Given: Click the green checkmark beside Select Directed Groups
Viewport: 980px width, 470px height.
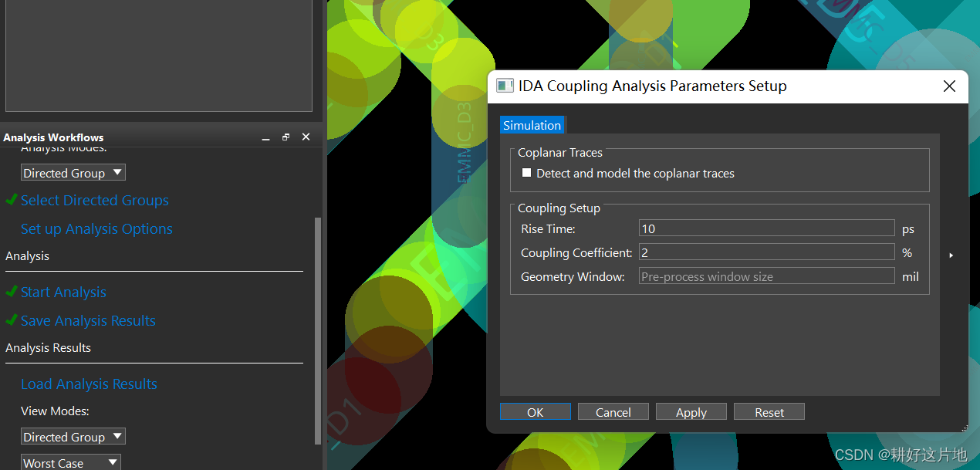Looking at the screenshot, I should [12, 200].
